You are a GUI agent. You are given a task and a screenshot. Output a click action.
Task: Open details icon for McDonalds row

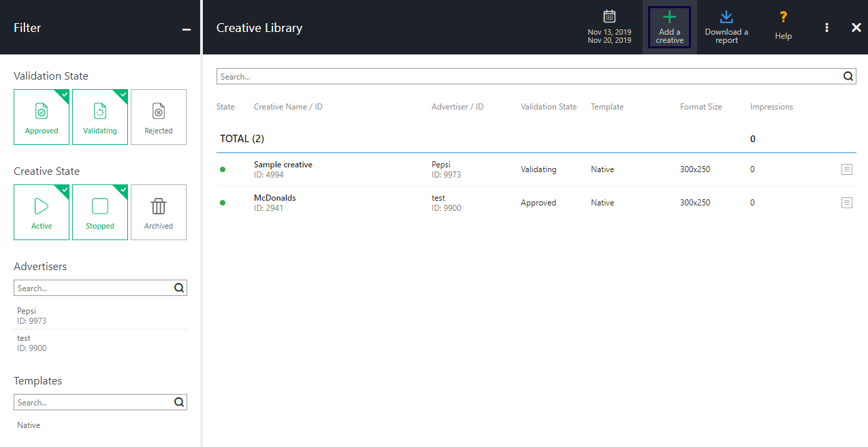846,203
